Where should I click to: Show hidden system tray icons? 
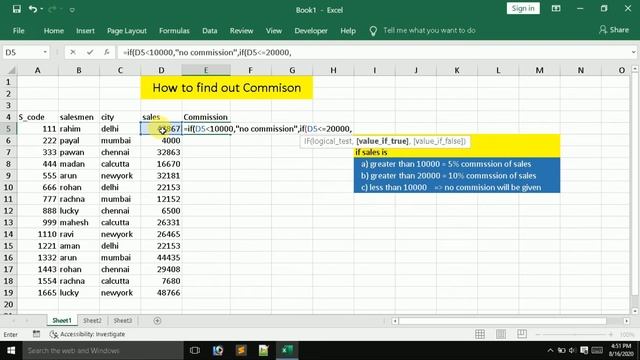tap(550, 351)
